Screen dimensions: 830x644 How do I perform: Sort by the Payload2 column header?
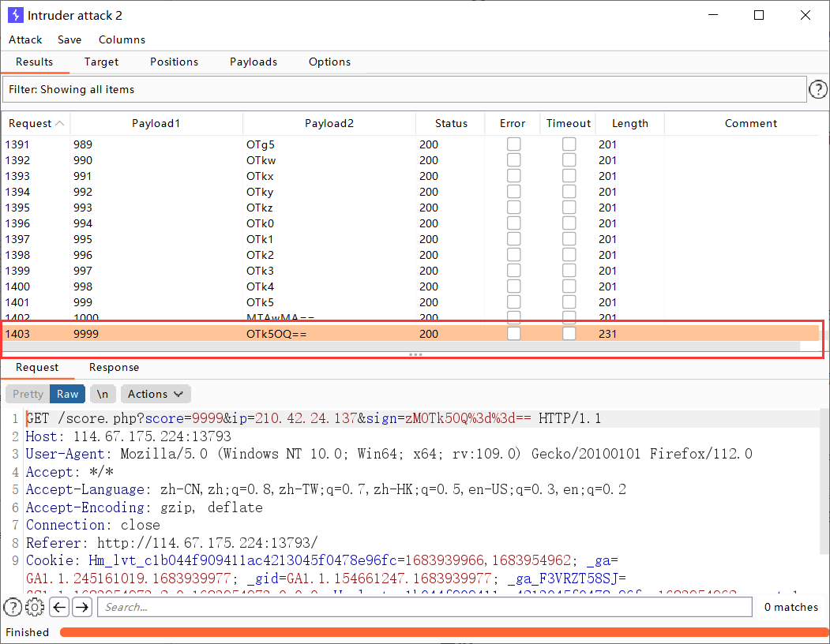[329, 123]
